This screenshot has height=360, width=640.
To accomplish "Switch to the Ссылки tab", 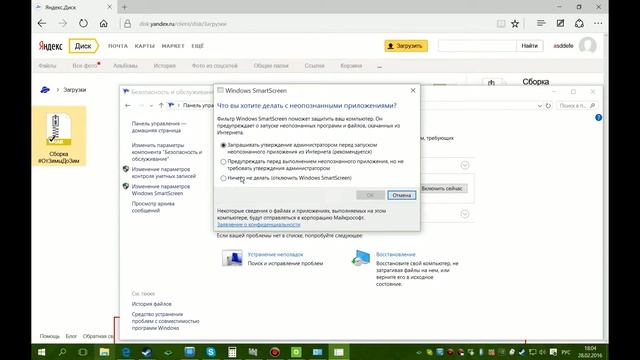I will pos(314,66).
